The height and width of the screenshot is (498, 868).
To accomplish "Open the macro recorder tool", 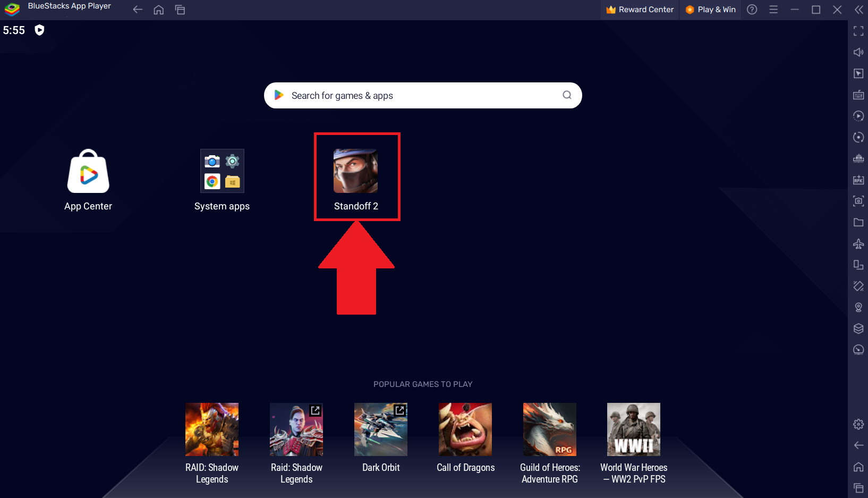I will 858,137.
